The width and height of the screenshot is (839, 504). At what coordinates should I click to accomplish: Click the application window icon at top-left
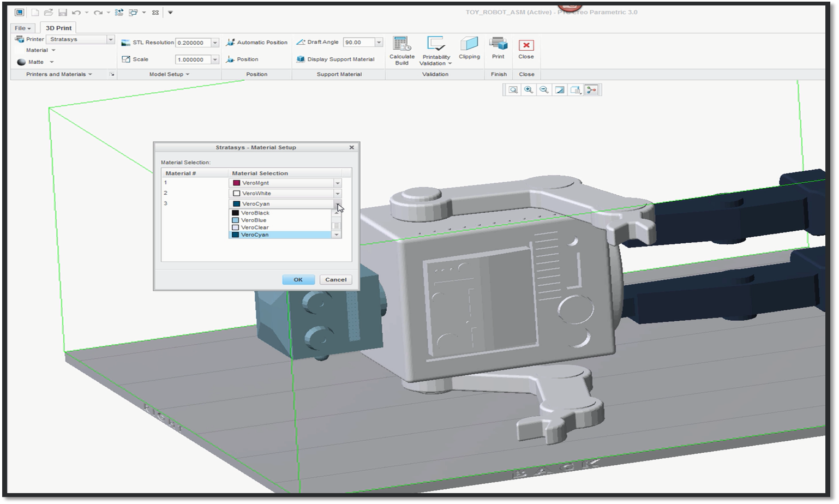click(x=19, y=12)
